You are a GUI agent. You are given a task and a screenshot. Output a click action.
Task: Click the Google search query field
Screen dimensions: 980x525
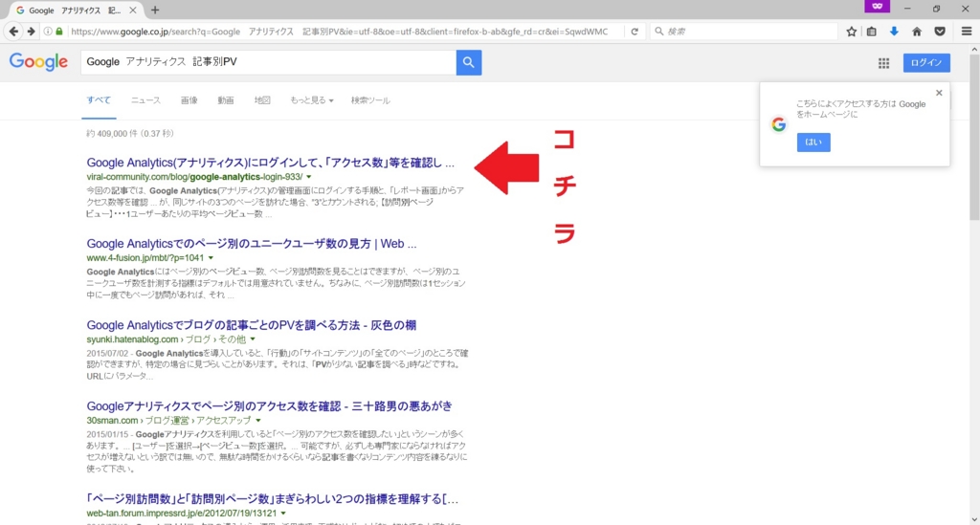[269, 62]
